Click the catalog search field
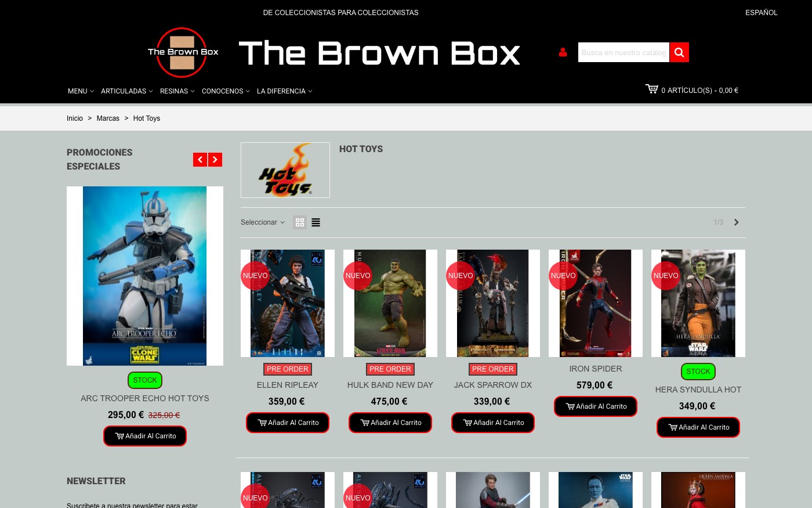The image size is (812, 508). pos(623,52)
